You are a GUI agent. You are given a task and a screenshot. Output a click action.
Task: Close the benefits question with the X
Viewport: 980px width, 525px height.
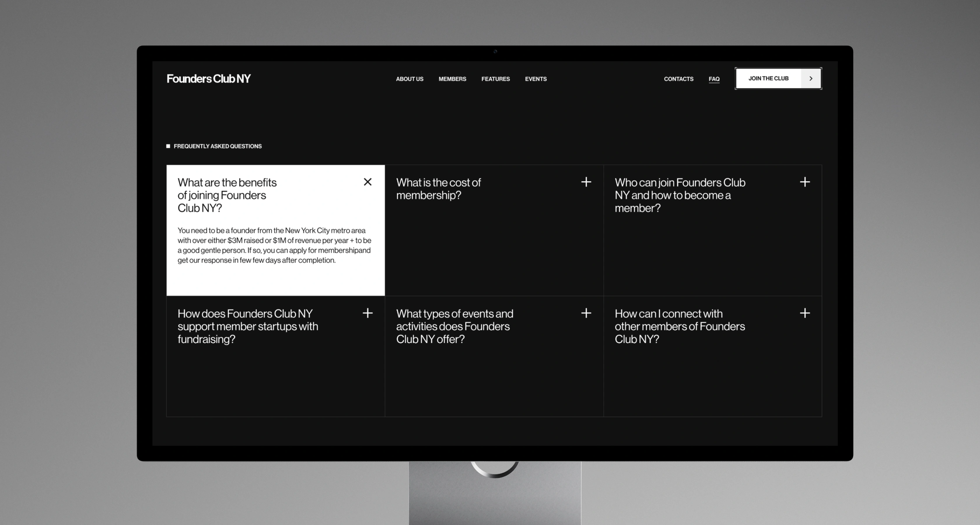coord(367,182)
